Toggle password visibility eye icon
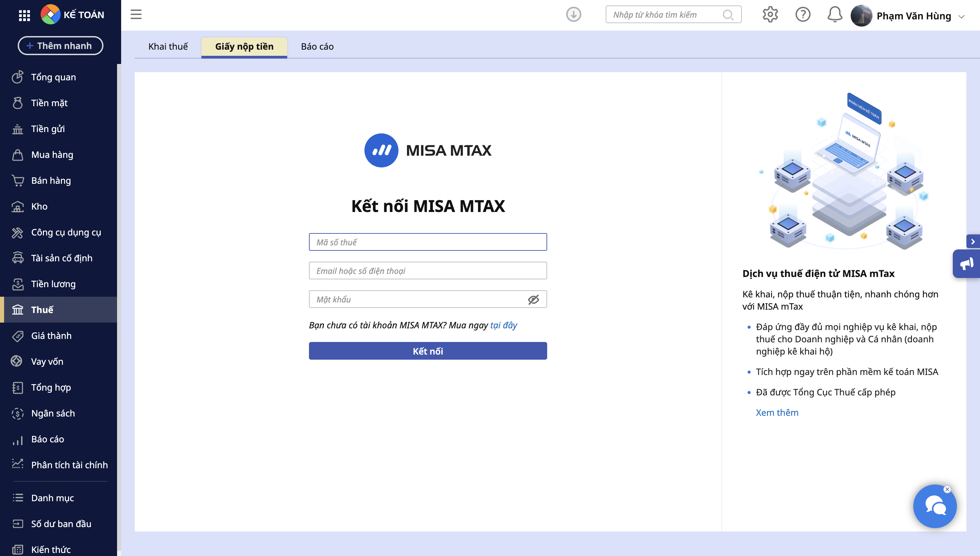980x556 pixels. point(533,299)
